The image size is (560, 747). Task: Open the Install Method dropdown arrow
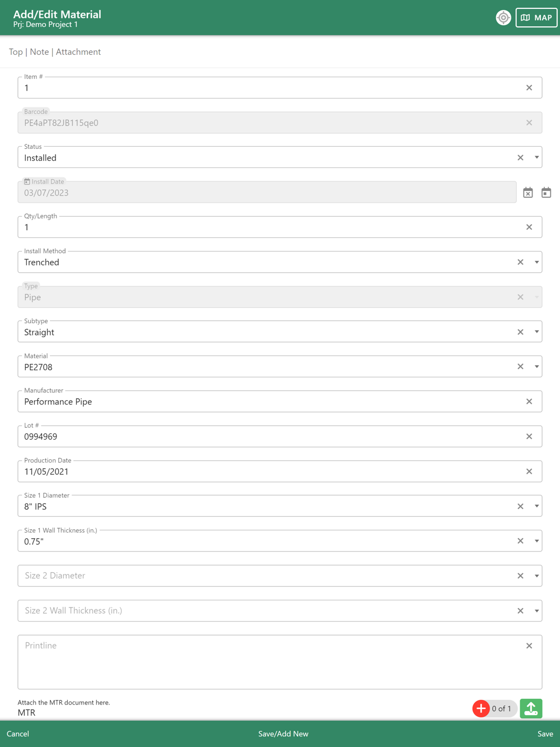(x=536, y=262)
